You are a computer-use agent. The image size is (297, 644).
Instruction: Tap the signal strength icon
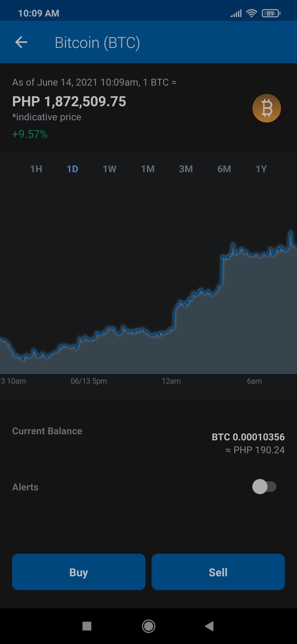click(x=236, y=13)
